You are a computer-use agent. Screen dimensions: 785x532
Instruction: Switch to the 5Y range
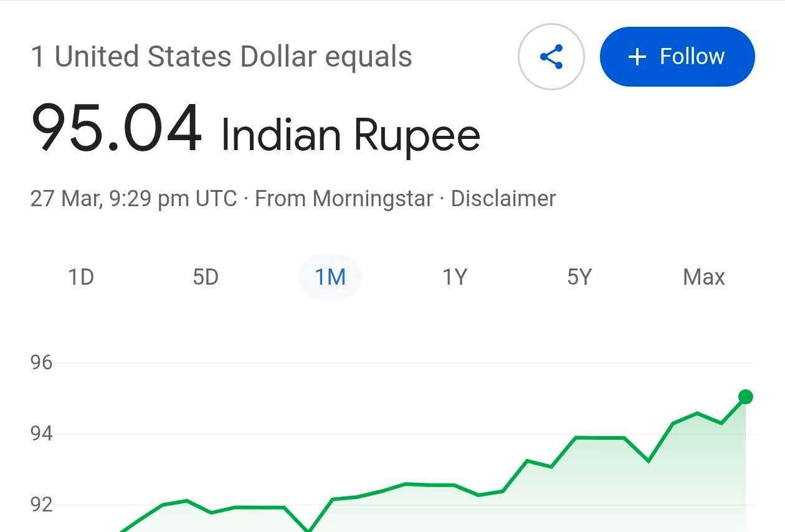[579, 277]
